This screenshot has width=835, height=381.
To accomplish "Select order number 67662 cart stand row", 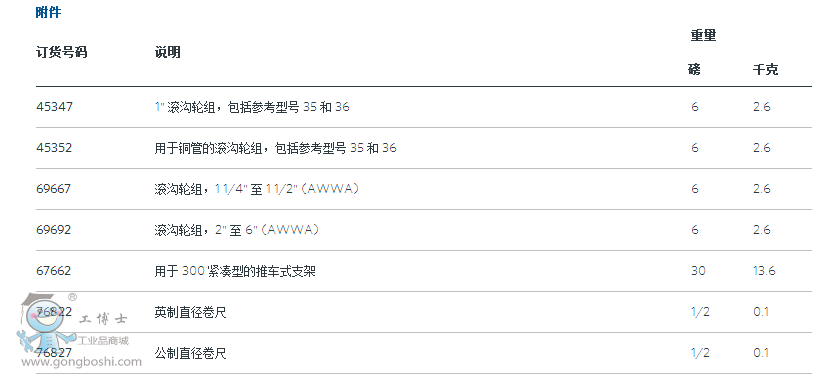I will click(x=424, y=271).
